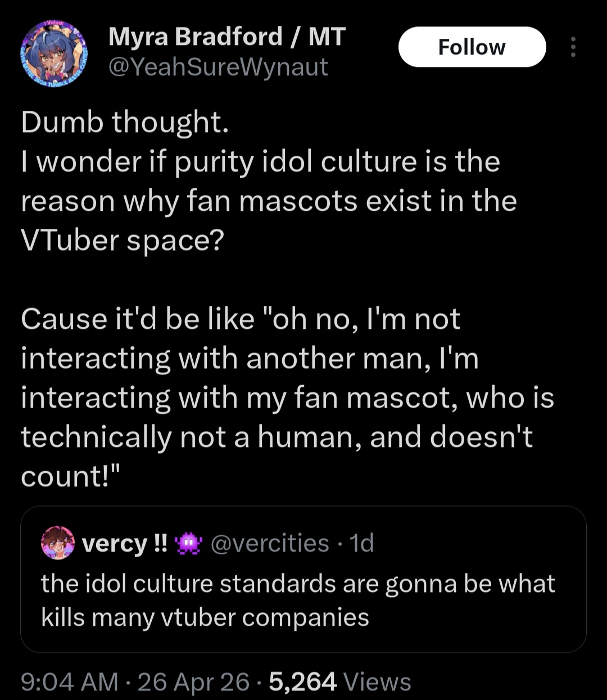Open the vercy !! display name
Screen dimensions: 607x700
124,544
